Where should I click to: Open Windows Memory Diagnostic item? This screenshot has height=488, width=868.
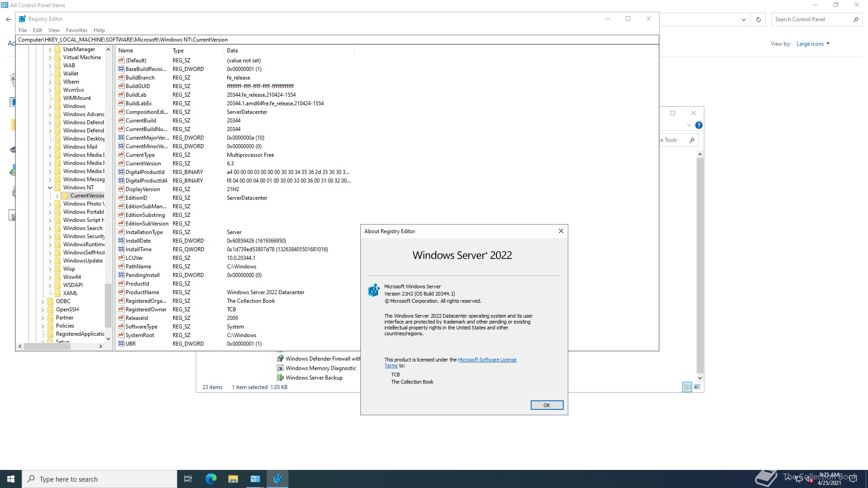[x=316, y=368]
